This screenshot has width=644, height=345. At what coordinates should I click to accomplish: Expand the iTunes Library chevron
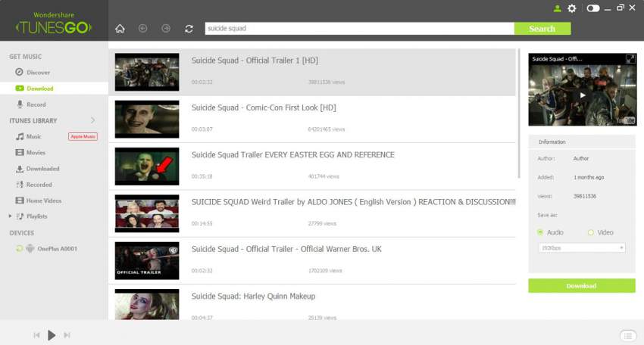[x=93, y=120]
